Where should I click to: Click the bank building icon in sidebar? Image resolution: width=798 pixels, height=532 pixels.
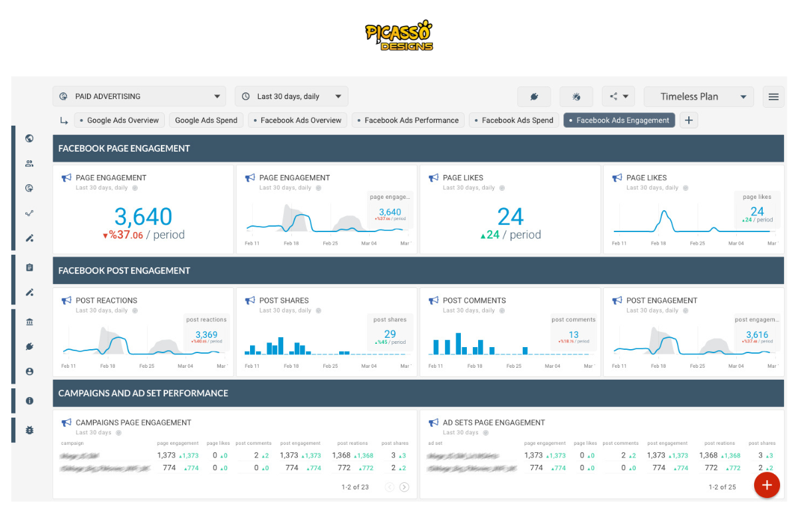pyautogui.click(x=29, y=323)
